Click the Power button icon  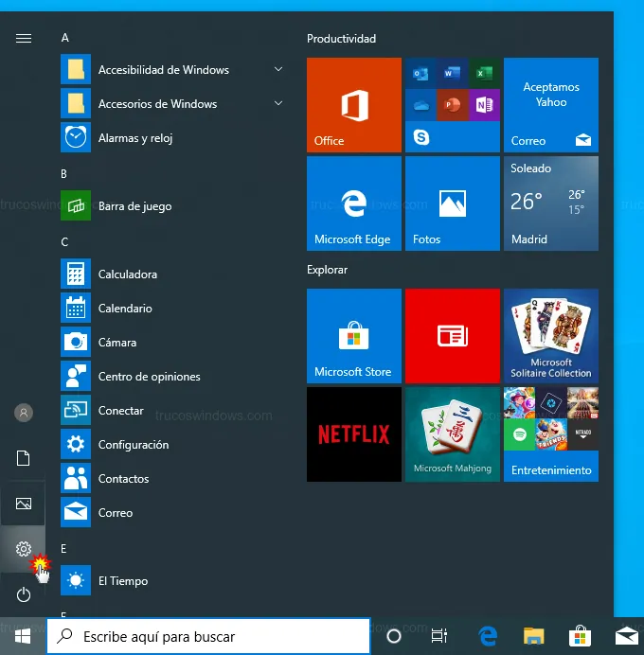[24, 594]
